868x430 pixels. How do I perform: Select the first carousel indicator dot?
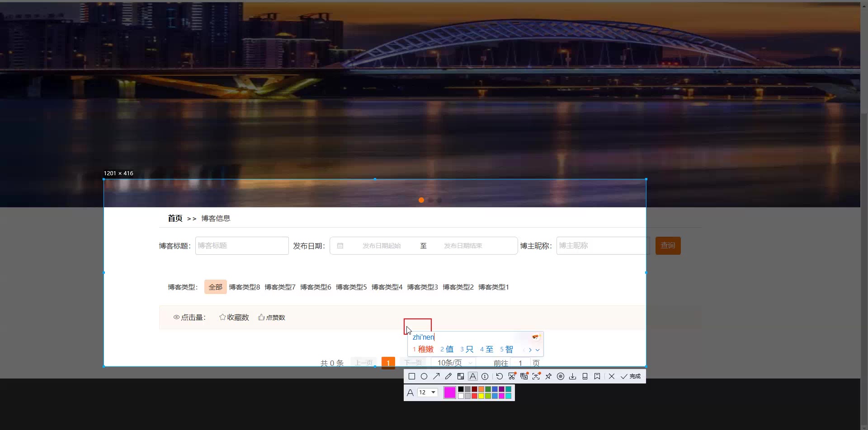tap(421, 200)
